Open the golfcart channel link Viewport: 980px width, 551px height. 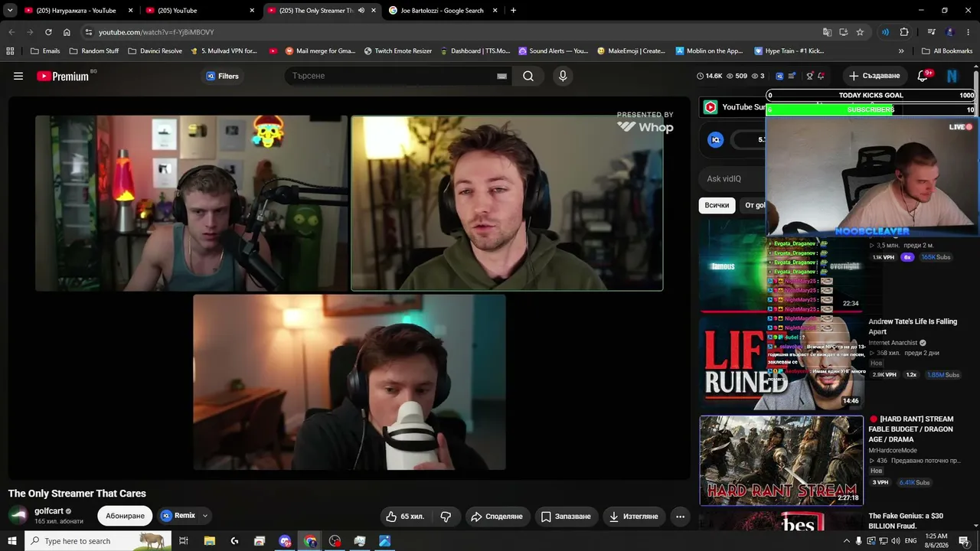pyautogui.click(x=49, y=511)
